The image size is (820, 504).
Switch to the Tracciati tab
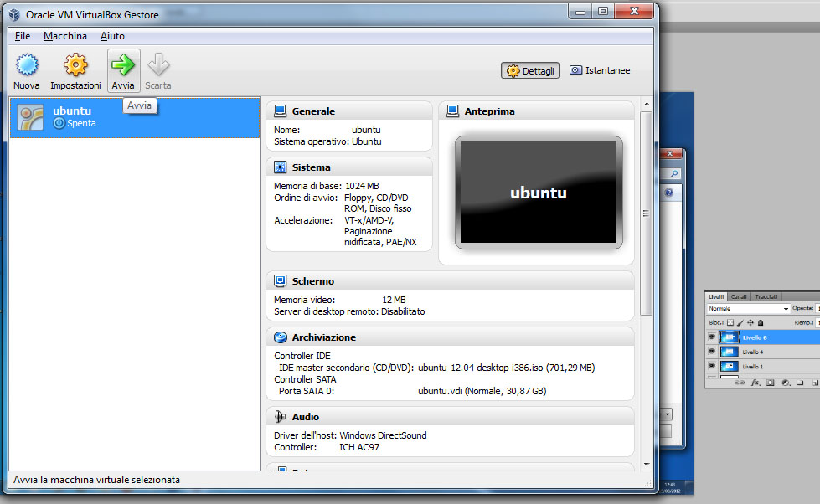point(766,296)
